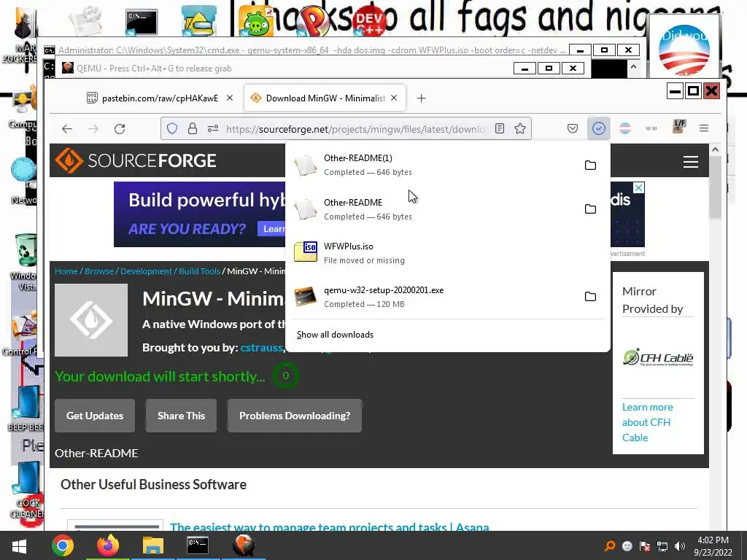
Task: Follow the Browse breadcrumb link
Action: (x=99, y=271)
